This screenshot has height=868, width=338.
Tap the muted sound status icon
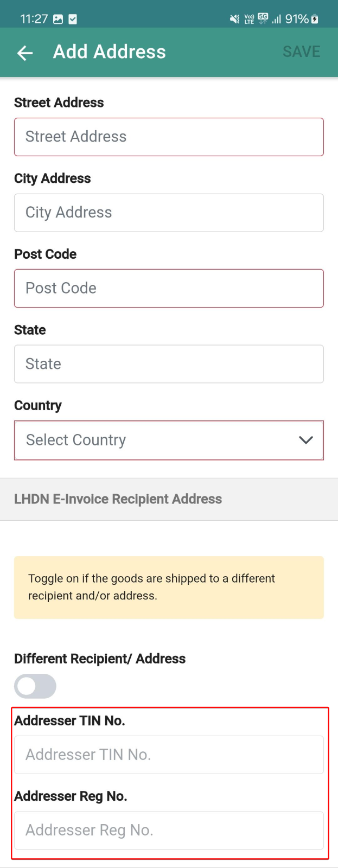[x=235, y=20]
